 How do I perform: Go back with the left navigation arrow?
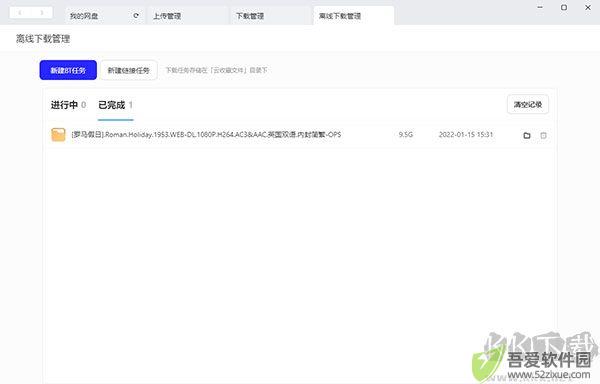point(20,13)
